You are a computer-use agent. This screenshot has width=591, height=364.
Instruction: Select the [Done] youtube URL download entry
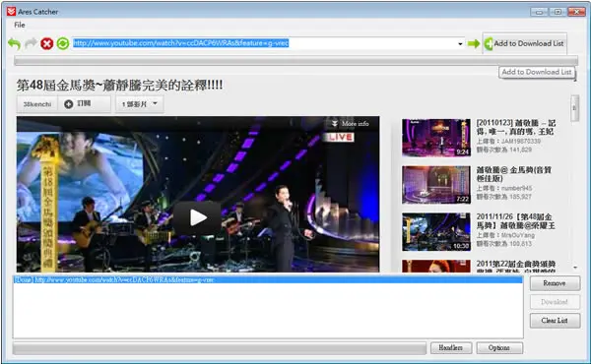click(x=268, y=279)
